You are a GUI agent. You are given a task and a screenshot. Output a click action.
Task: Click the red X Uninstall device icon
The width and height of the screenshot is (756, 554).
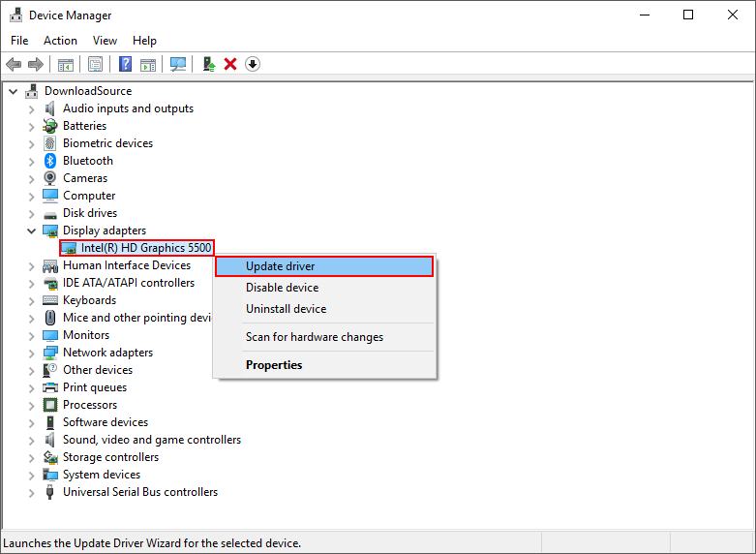point(230,64)
